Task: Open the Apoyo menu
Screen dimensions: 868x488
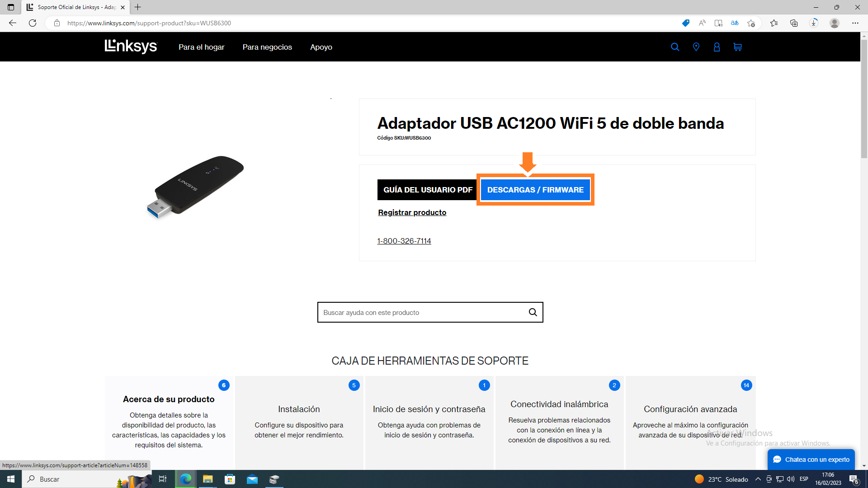Action: [x=321, y=47]
